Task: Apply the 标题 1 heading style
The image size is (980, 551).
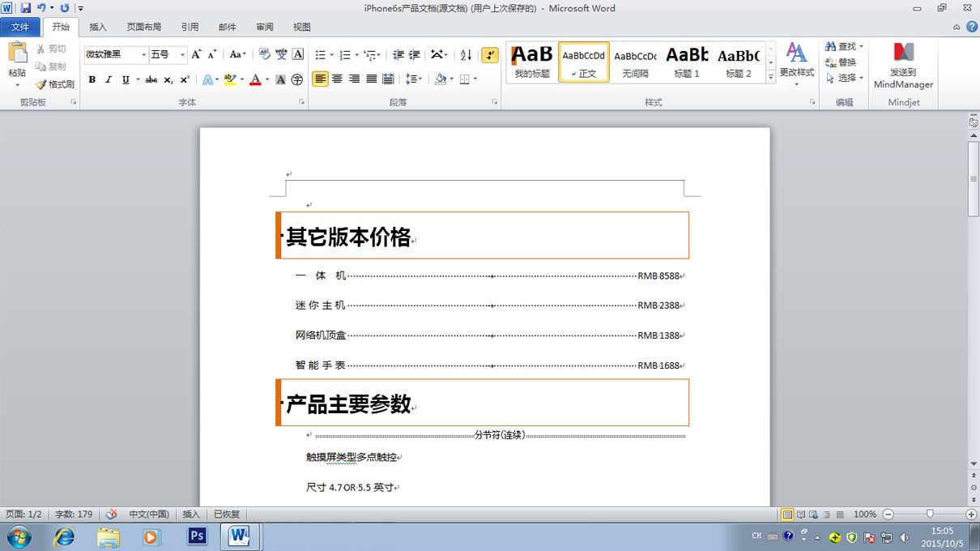Action: (687, 62)
